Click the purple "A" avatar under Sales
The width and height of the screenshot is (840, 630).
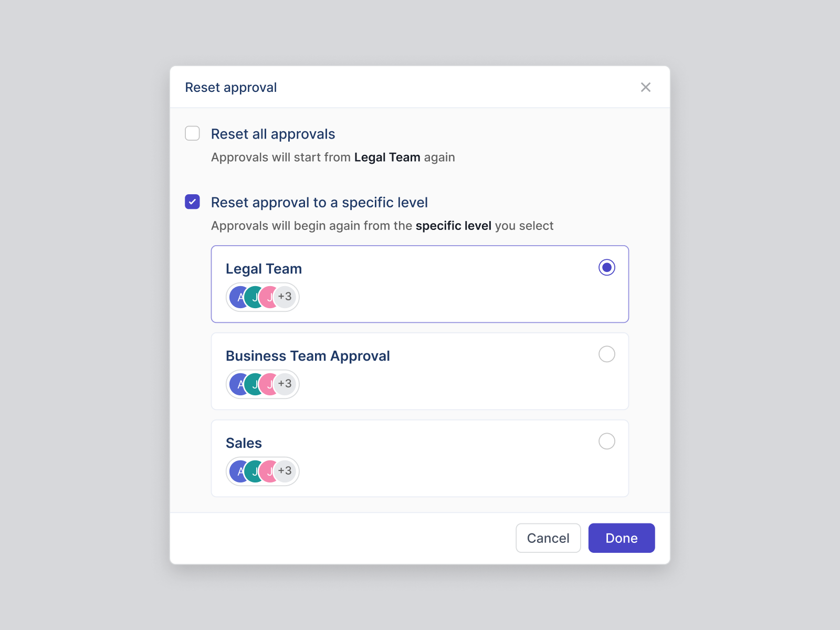pos(239,471)
